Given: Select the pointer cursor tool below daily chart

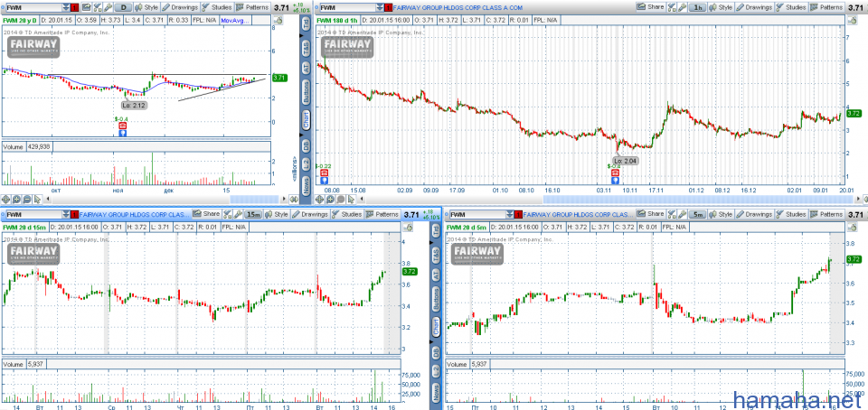Looking at the screenshot, I should pos(38,200).
